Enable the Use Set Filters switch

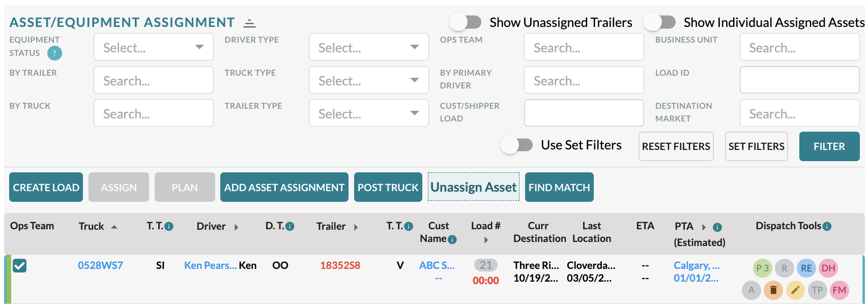tap(517, 145)
